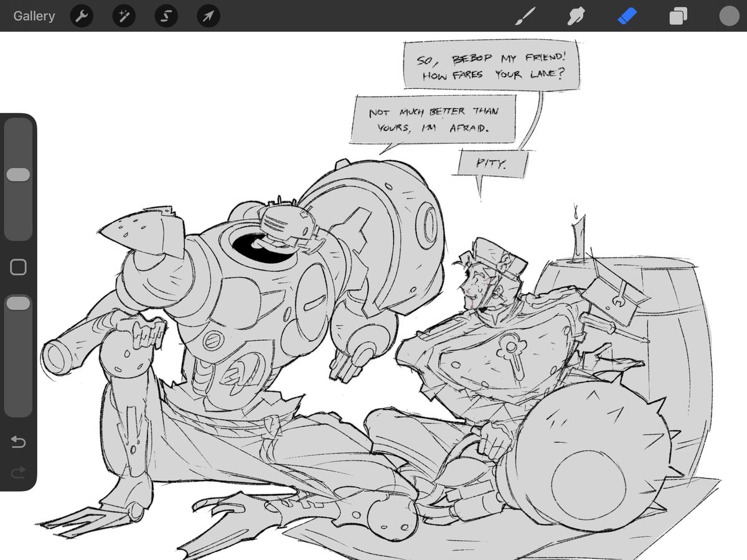Select the Brush tool
Image resolution: width=747 pixels, height=560 pixels.
(525, 16)
